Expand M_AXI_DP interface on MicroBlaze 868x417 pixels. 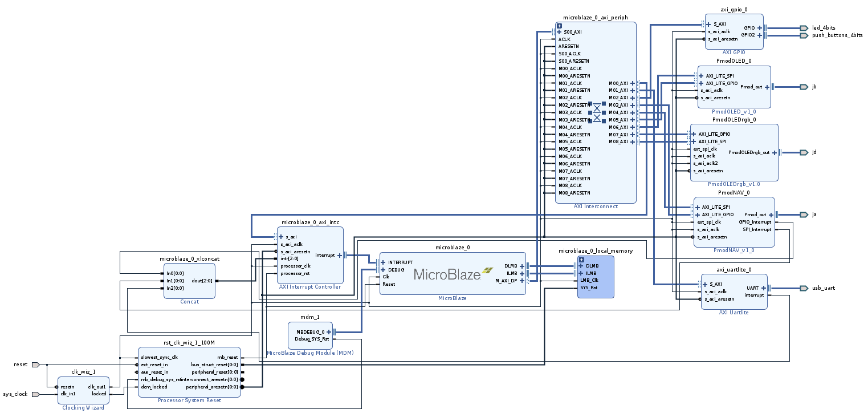tap(523, 280)
